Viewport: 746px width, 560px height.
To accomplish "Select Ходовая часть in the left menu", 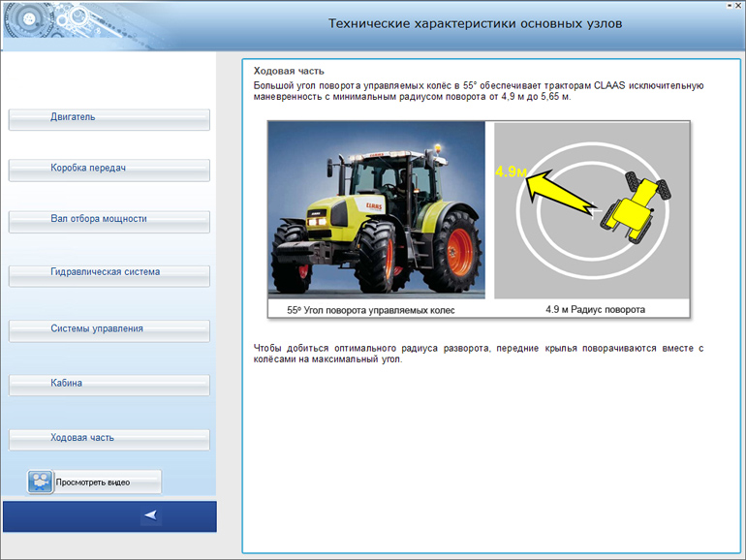I will 109,439.
